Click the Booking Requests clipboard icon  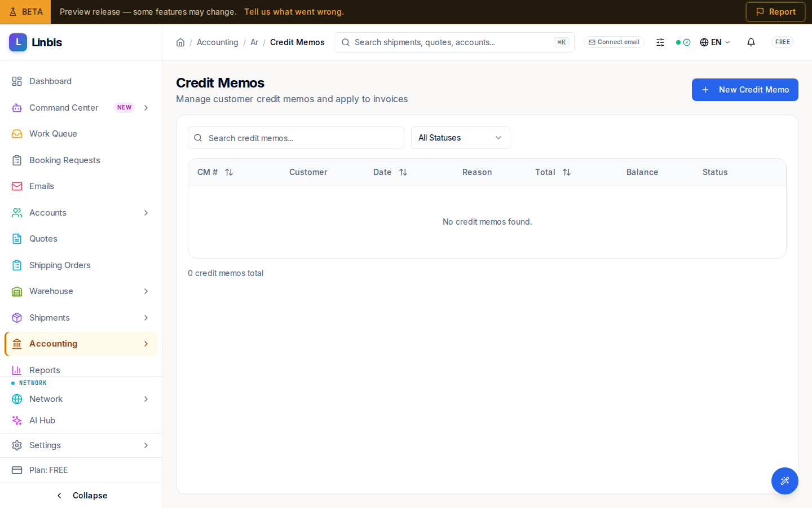pos(17,160)
